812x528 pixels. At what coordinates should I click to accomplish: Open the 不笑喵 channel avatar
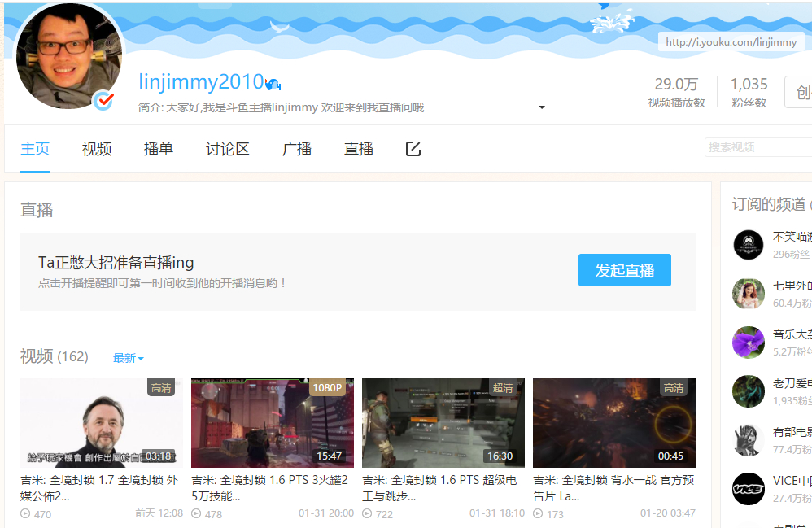[749, 245]
